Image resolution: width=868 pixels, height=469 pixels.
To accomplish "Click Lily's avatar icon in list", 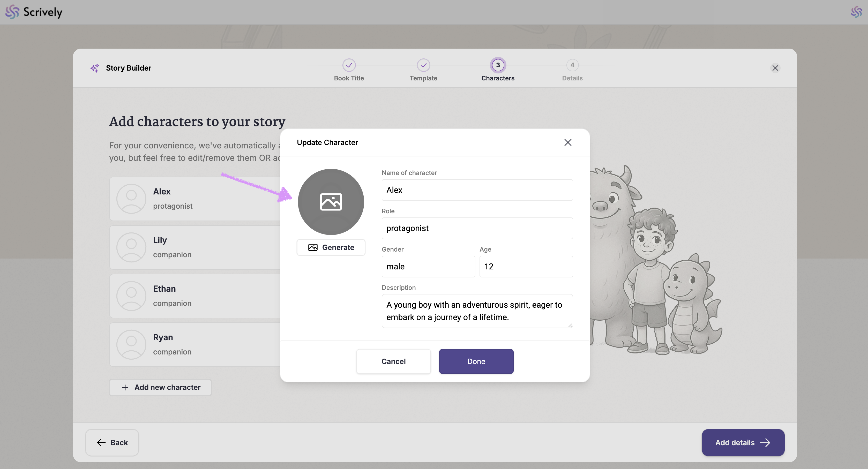I will coord(131,247).
